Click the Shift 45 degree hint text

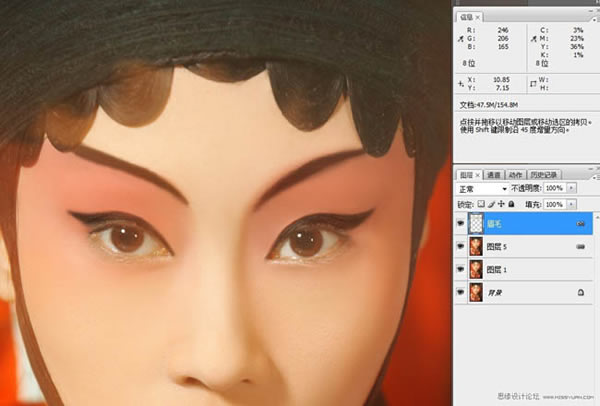coord(514,130)
